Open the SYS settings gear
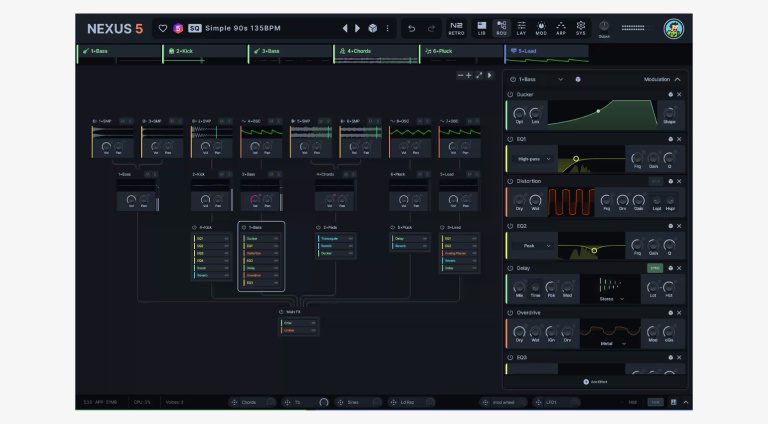 (581, 27)
